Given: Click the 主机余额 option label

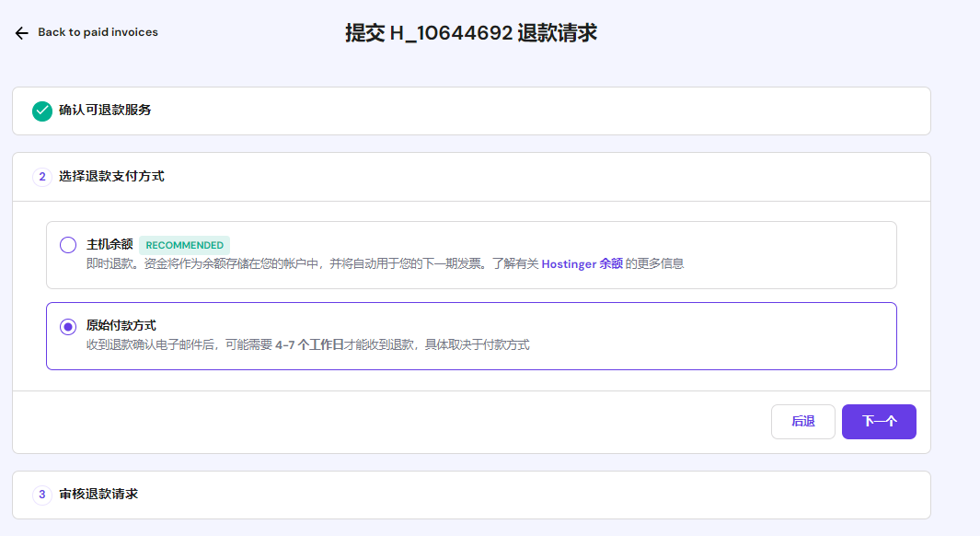Looking at the screenshot, I should tap(110, 245).
